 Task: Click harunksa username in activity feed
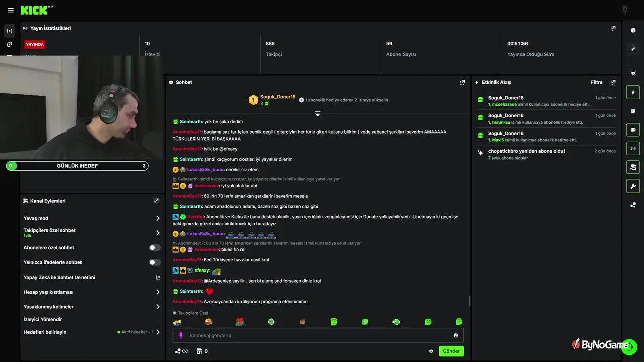pyautogui.click(x=502, y=122)
